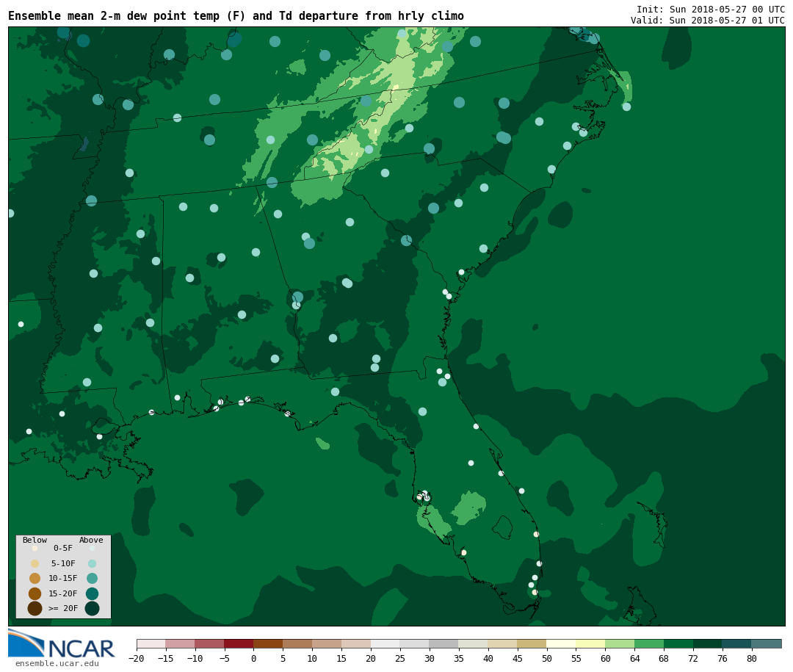The width and height of the screenshot is (793, 672).
Task: Click the '10-15F' legend label
Action: click(x=63, y=579)
